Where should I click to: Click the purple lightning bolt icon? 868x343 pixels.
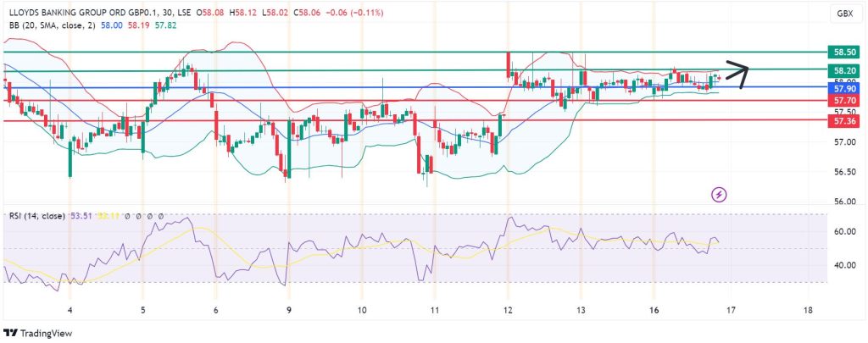point(719,194)
